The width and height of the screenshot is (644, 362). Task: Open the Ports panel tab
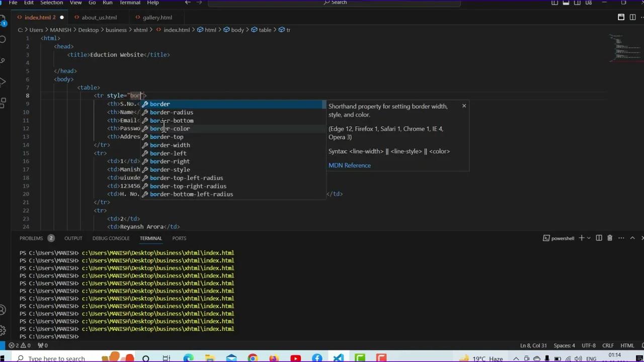click(x=179, y=238)
